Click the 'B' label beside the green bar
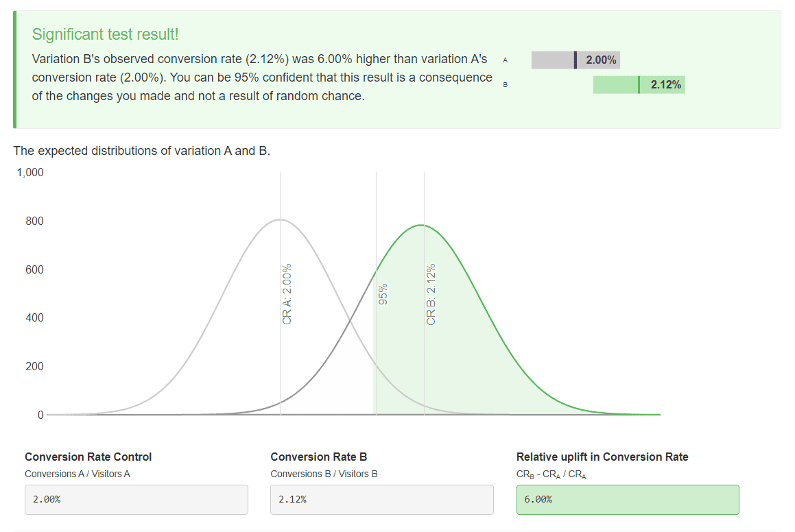Screen dimensions: 795x532 (506, 84)
